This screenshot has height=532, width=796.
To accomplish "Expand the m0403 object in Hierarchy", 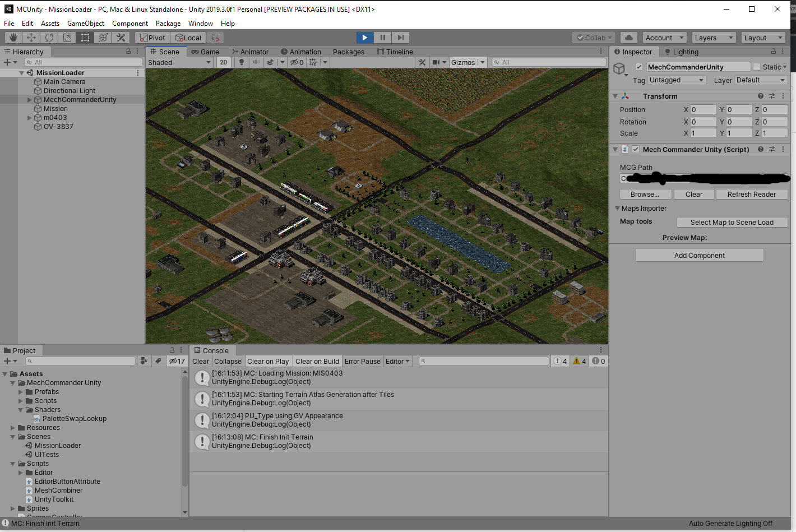I will coord(30,118).
